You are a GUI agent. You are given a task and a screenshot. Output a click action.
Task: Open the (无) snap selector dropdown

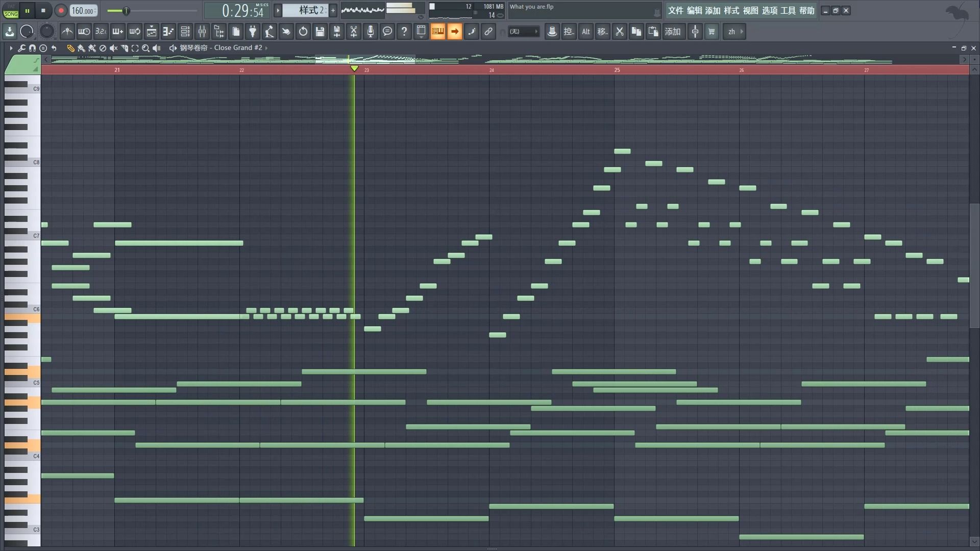click(524, 32)
